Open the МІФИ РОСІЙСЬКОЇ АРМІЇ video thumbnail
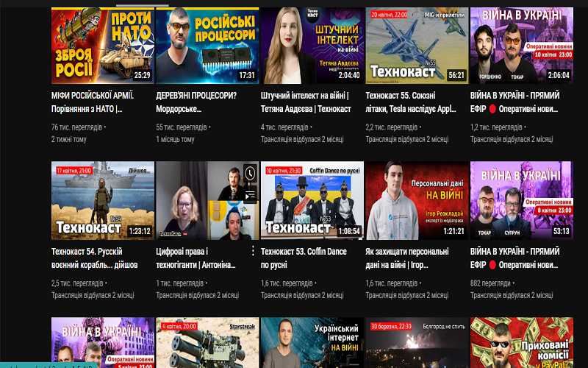588x368 pixels. 102,46
